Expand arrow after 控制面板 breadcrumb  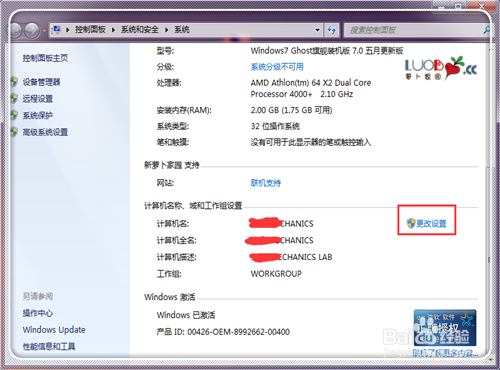[113, 30]
